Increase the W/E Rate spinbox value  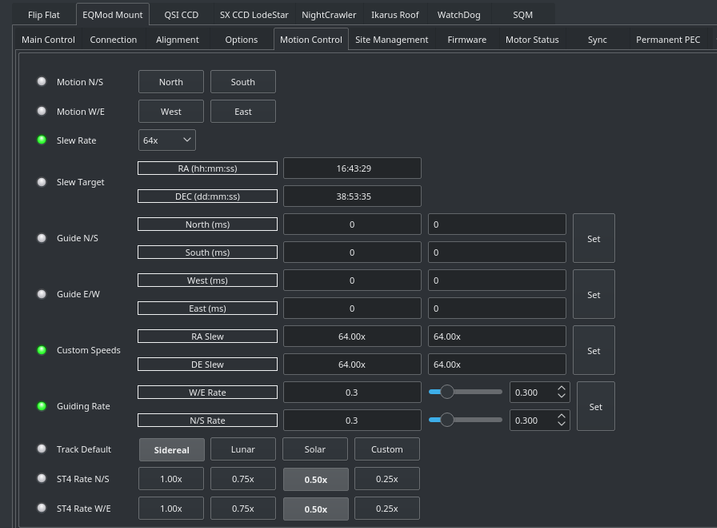point(562,388)
